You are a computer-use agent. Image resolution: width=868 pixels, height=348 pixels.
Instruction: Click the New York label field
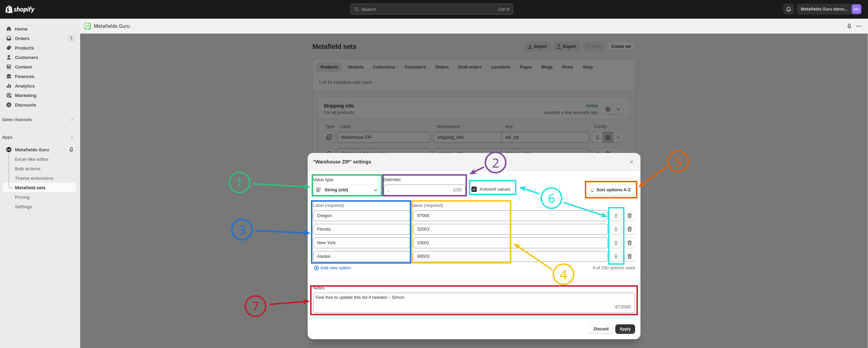tap(361, 243)
